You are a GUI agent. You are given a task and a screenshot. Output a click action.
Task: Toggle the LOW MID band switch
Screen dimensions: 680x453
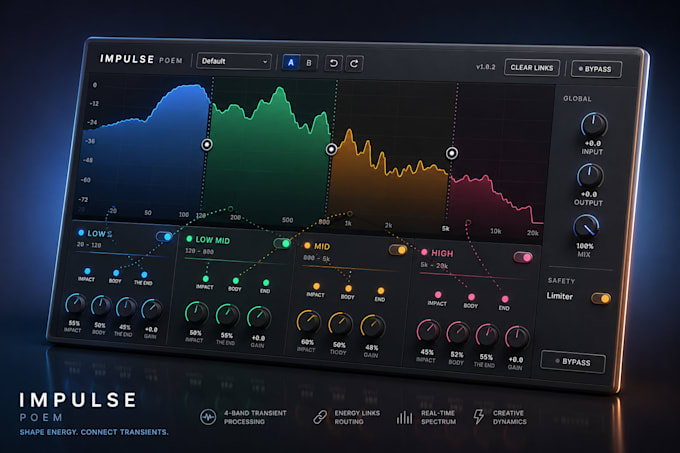coord(282,243)
